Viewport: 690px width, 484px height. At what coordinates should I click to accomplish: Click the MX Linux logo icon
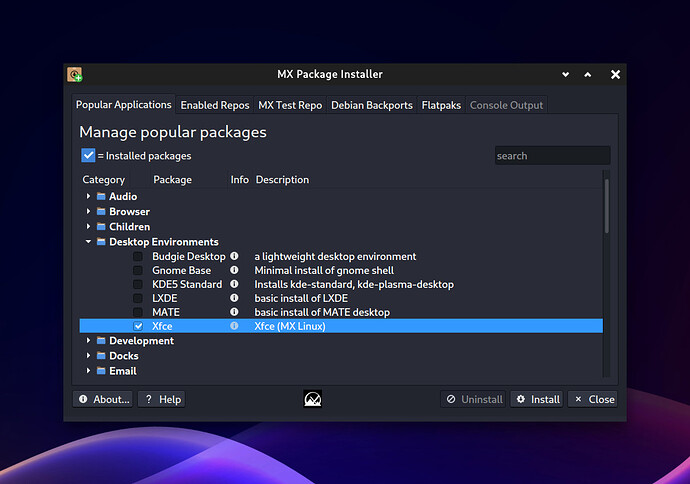[313, 399]
